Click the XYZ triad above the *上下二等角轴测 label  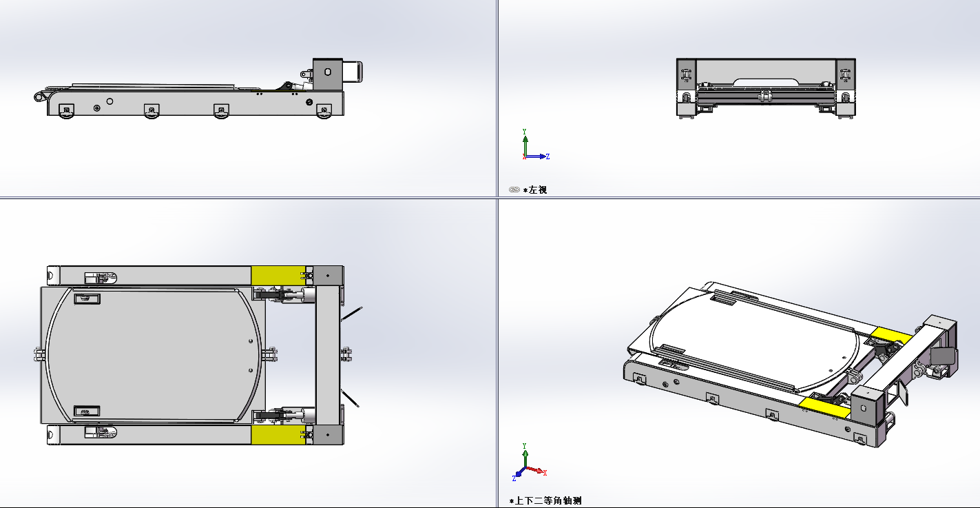click(x=530, y=462)
